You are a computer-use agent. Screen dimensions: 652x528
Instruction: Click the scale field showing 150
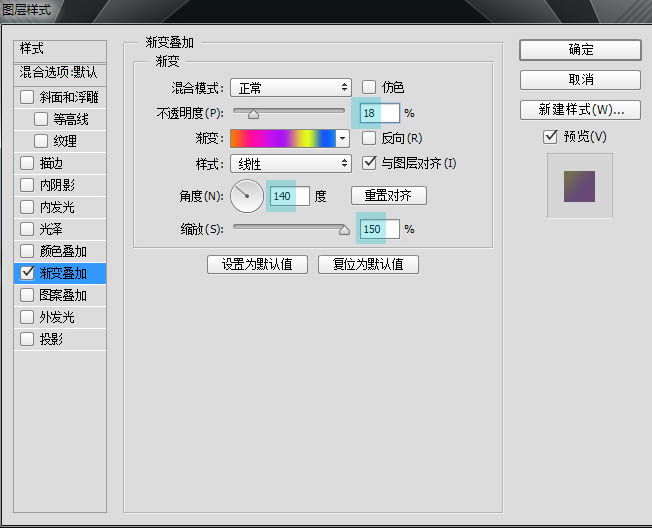pos(380,229)
